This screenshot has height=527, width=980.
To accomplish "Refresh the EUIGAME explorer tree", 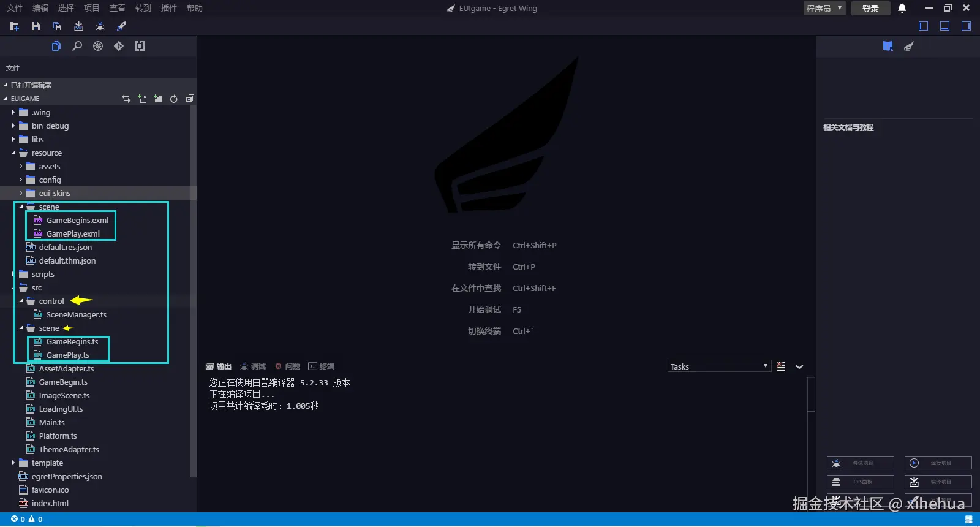I will coord(174,99).
